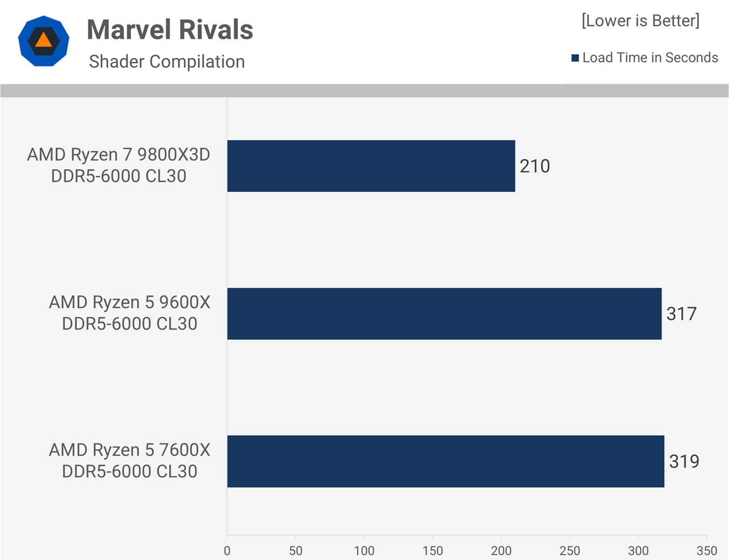Click the gray divider band below the header

[364, 91]
